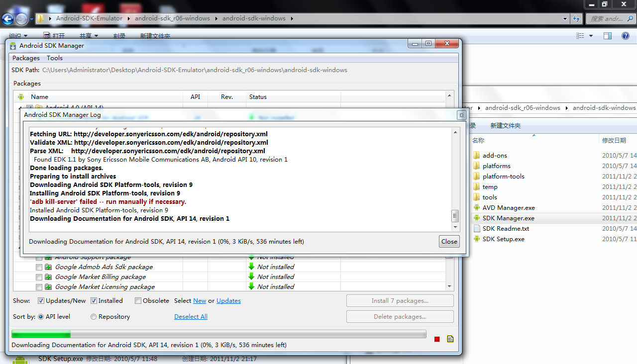This screenshot has height=364, width=637.
Task: Select the API level sort radio button
Action: [41, 317]
